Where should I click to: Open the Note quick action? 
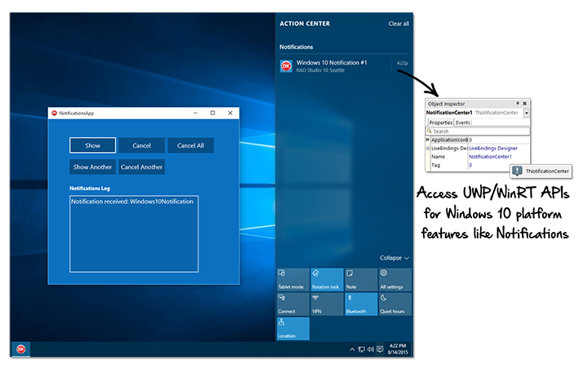[x=361, y=279]
